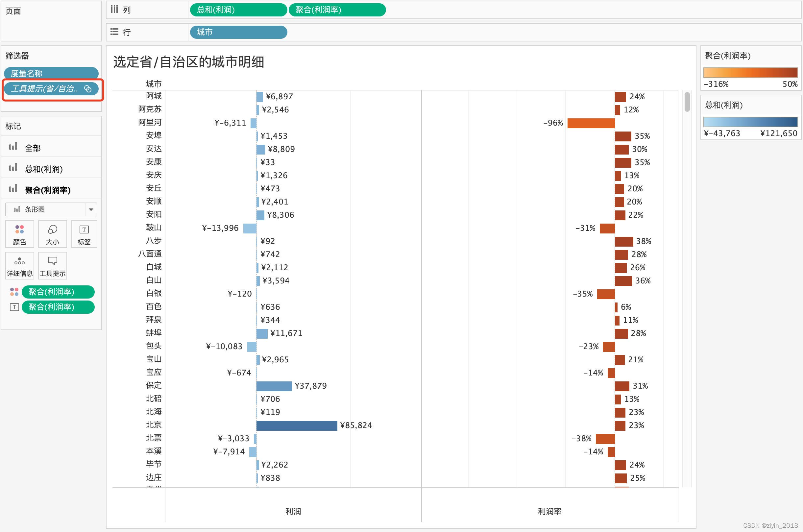
Task: Click the 毕节 city row label
Action: (154, 464)
